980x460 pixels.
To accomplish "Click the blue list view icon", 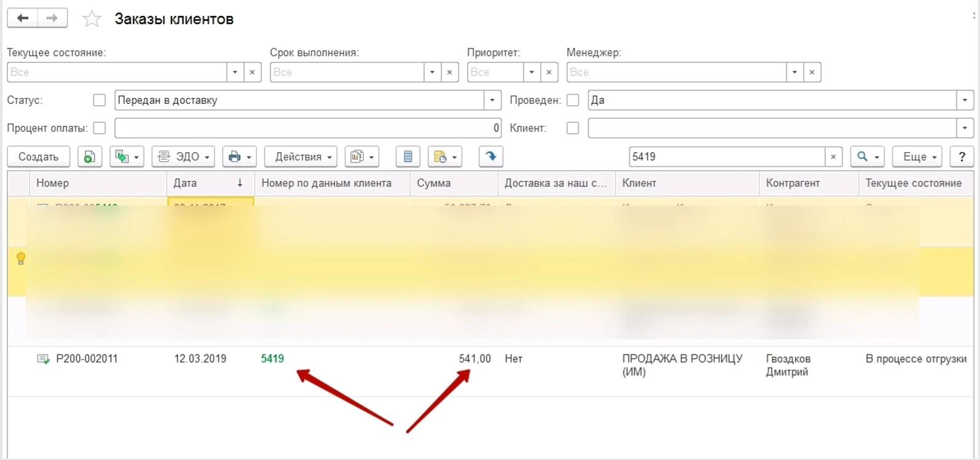I will tap(408, 157).
